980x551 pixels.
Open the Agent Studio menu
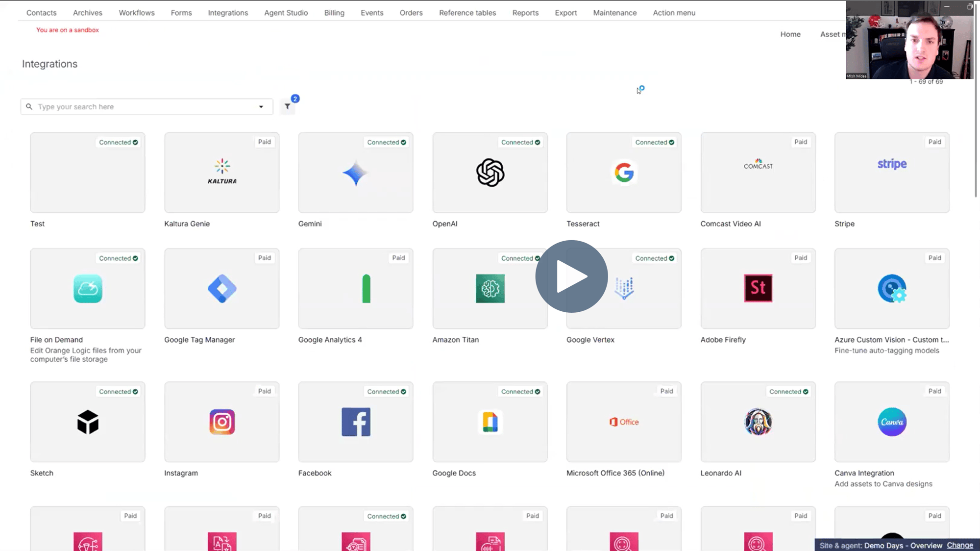point(286,13)
